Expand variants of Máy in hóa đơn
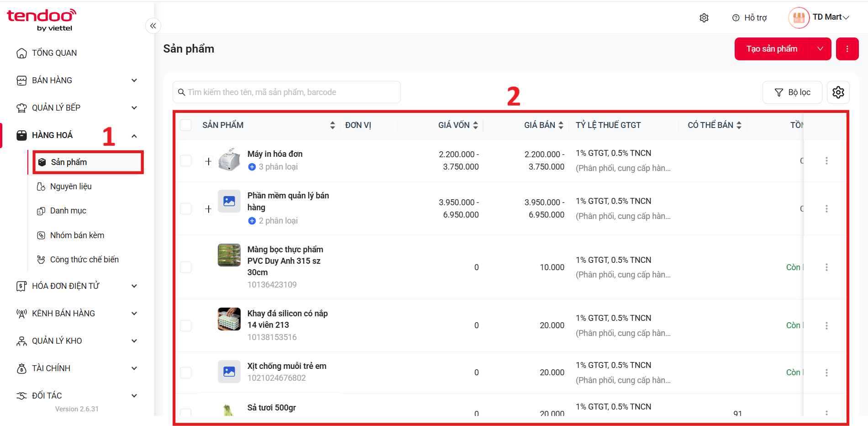This screenshot has height=426, width=868. [x=208, y=161]
